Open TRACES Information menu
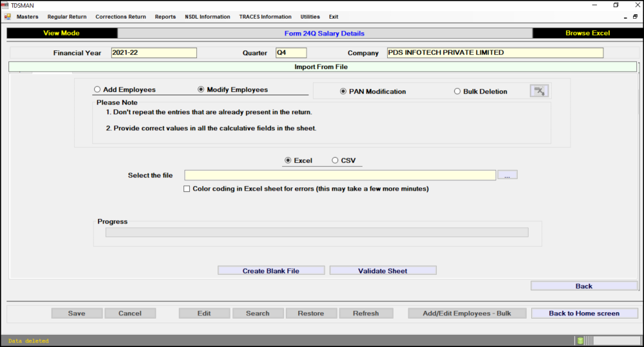This screenshot has height=347, width=644. pos(265,17)
